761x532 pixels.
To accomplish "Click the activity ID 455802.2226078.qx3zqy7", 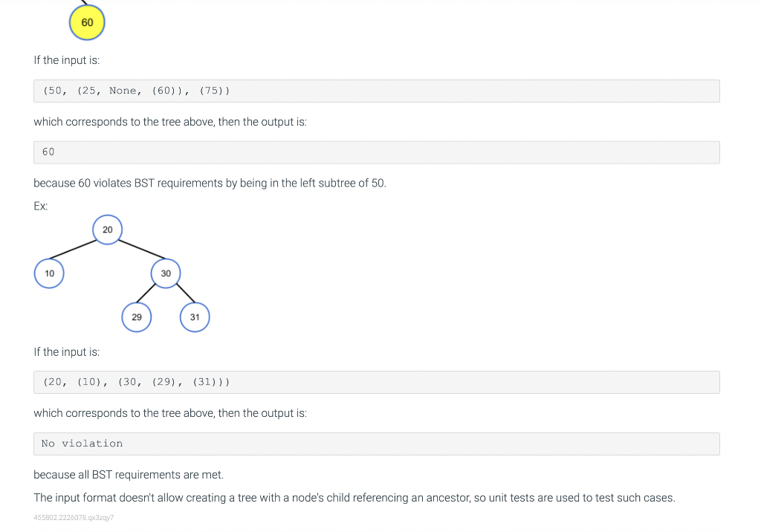I will click(x=74, y=517).
